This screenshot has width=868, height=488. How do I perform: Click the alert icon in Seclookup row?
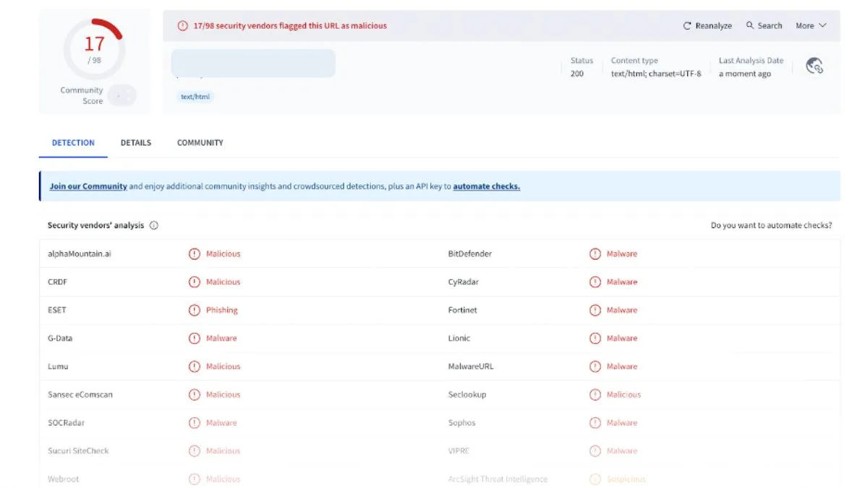coord(595,395)
